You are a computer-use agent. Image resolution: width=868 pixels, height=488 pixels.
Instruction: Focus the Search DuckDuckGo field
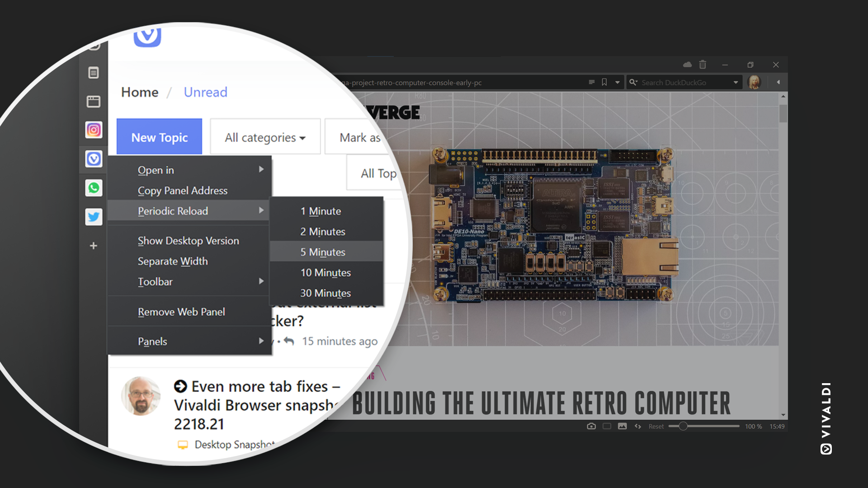point(685,82)
